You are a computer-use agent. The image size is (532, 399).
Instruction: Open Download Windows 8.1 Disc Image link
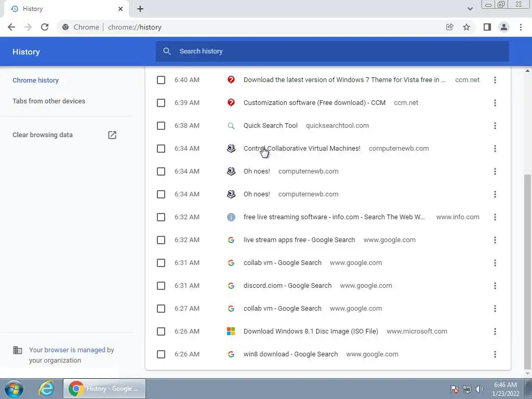click(x=311, y=331)
